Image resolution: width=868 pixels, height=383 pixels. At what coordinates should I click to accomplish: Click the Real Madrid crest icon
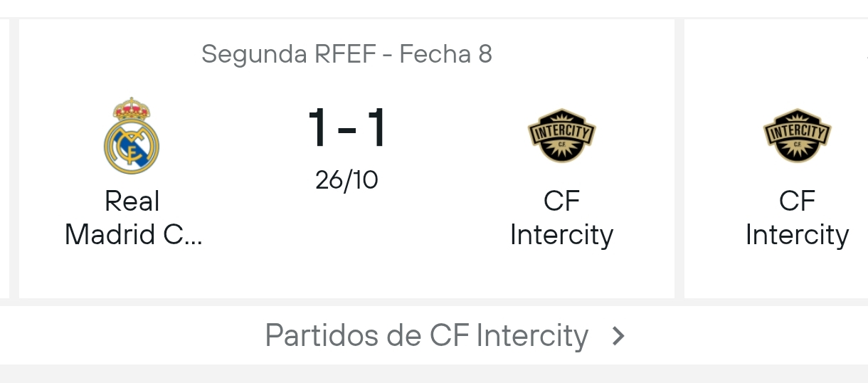[x=132, y=136]
